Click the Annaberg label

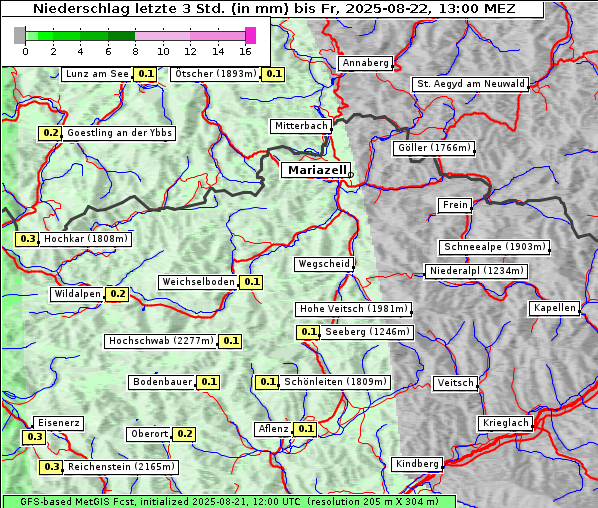tap(365, 63)
